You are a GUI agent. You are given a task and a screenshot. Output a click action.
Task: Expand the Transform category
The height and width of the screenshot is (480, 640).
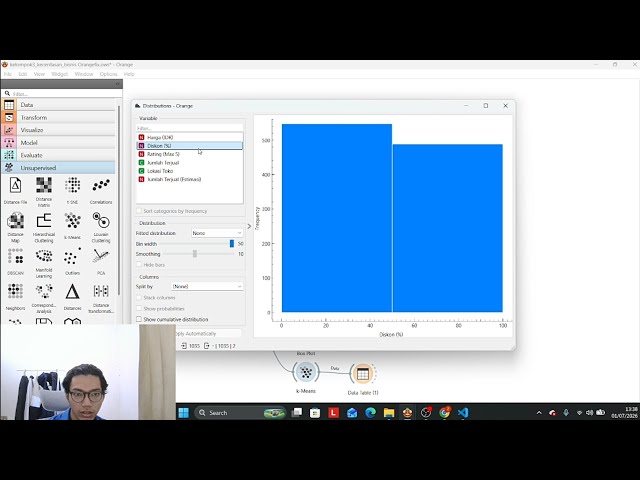point(58,118)
